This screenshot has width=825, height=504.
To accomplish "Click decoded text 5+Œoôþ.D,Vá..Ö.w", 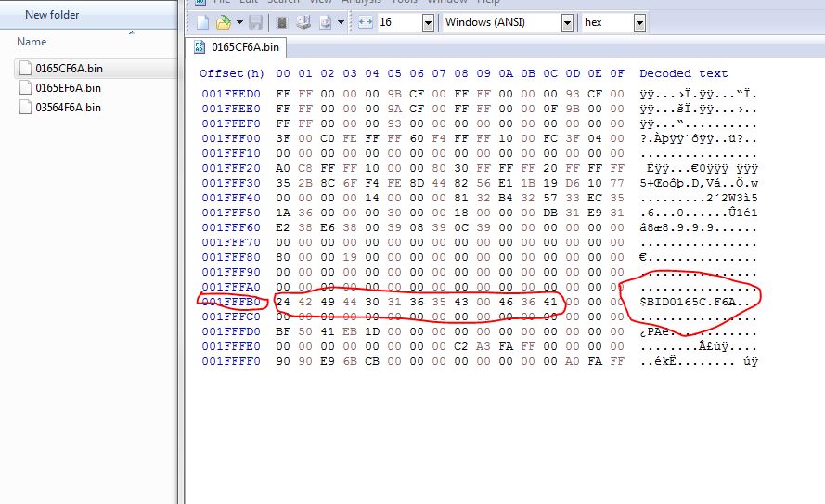I will 699,183.
